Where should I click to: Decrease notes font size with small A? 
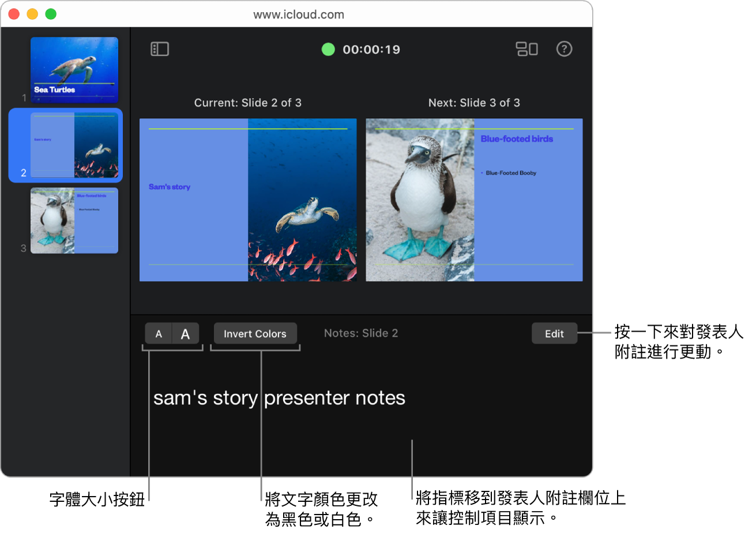pyautogui.click(x=159, y=333)
